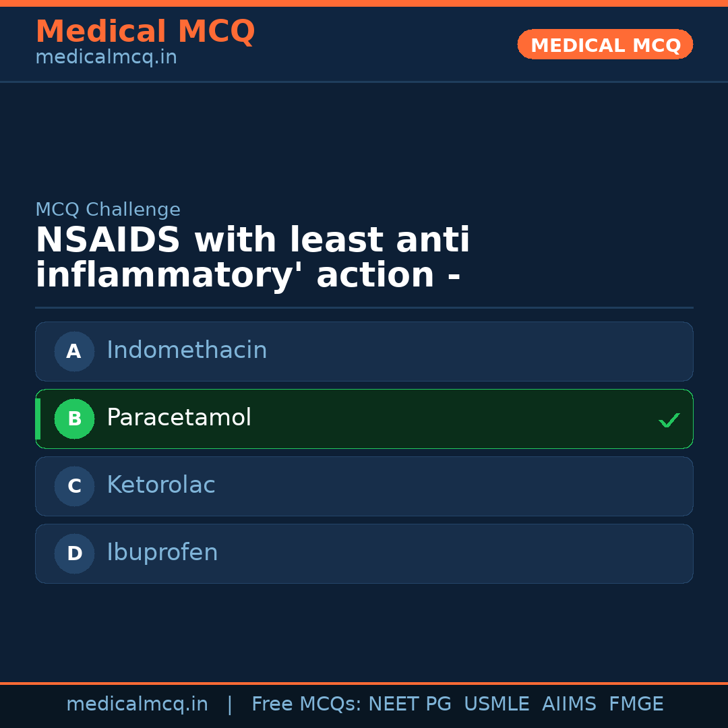The height and width of the screenshot is (728, 728).
Task: Choose the Paracetamol answer text
Action: point(179,418)
